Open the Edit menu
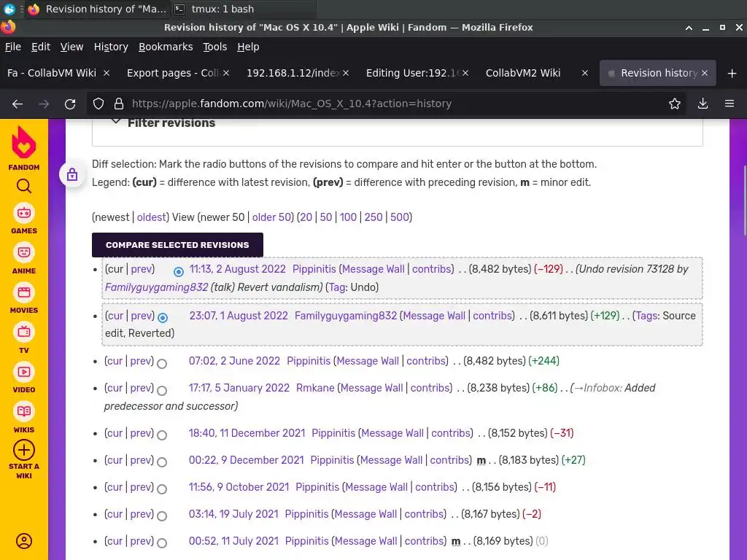The width and height of the screenshot is (747, 560). [41, 47]
